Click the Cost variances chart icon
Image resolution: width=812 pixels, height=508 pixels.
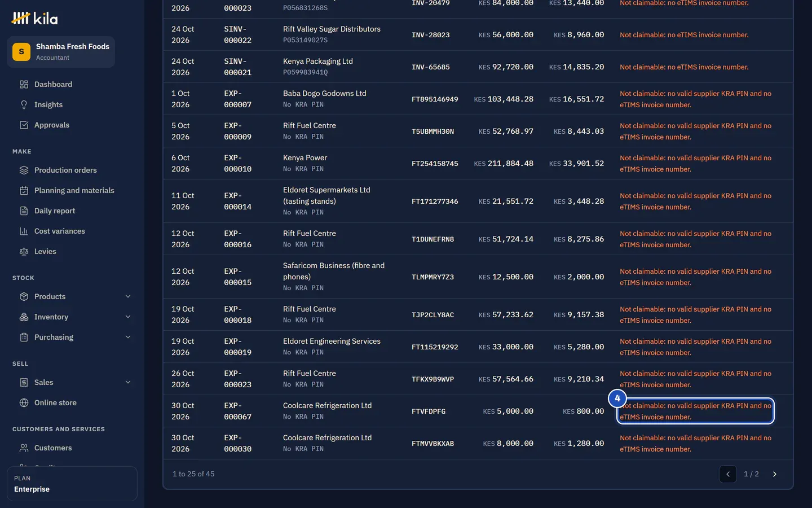click(24, 231)
